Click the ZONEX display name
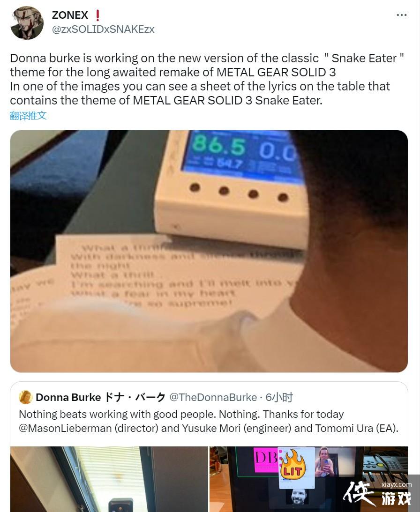420x512 pixels. pyautogui.click(x=70, y=15)
